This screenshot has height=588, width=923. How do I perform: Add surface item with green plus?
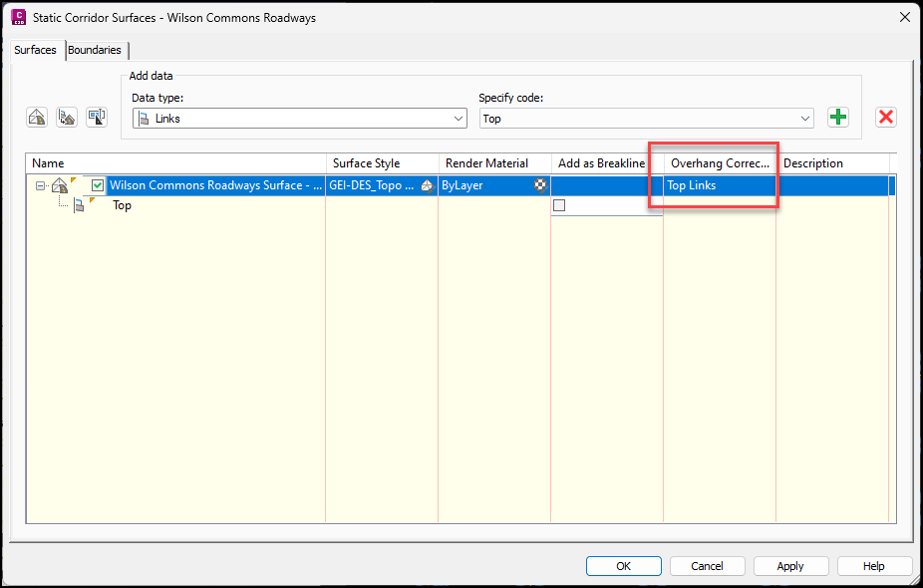tap(838, 118)
